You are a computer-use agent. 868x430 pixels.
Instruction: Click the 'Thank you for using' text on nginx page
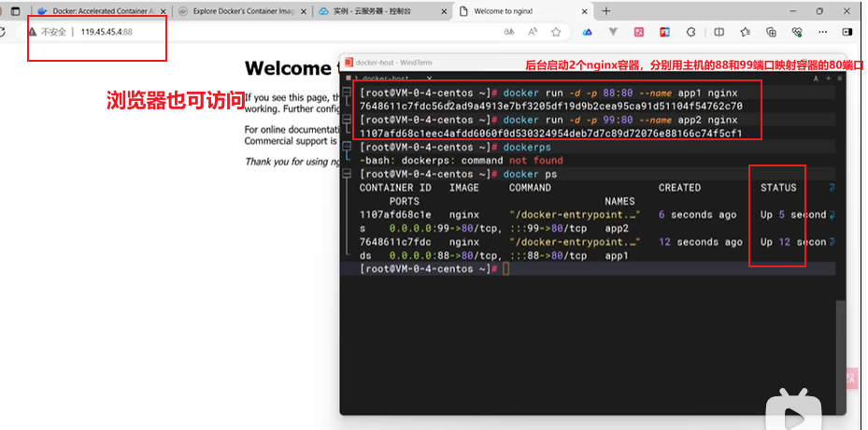click(292, 162)
